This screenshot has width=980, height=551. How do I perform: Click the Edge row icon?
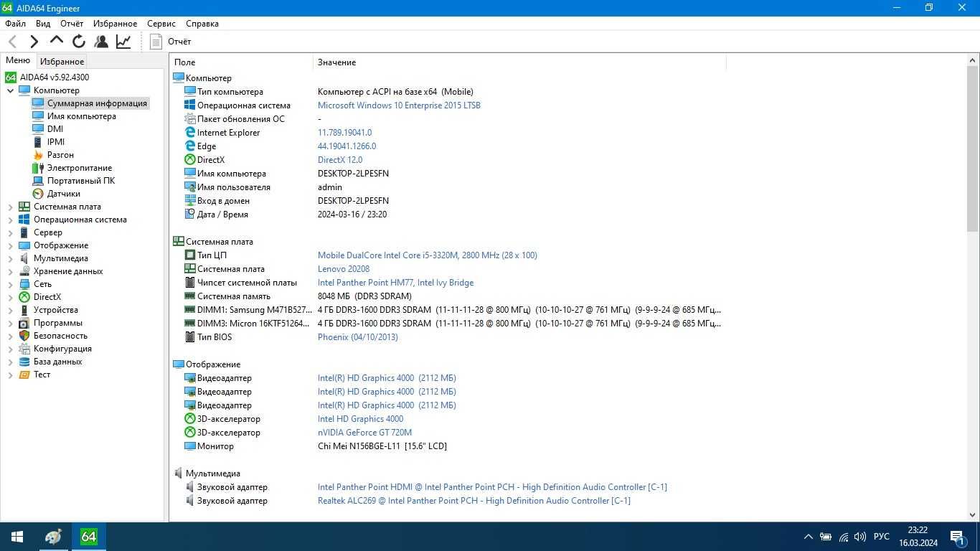pyautogui.click(x=190, y=146)
